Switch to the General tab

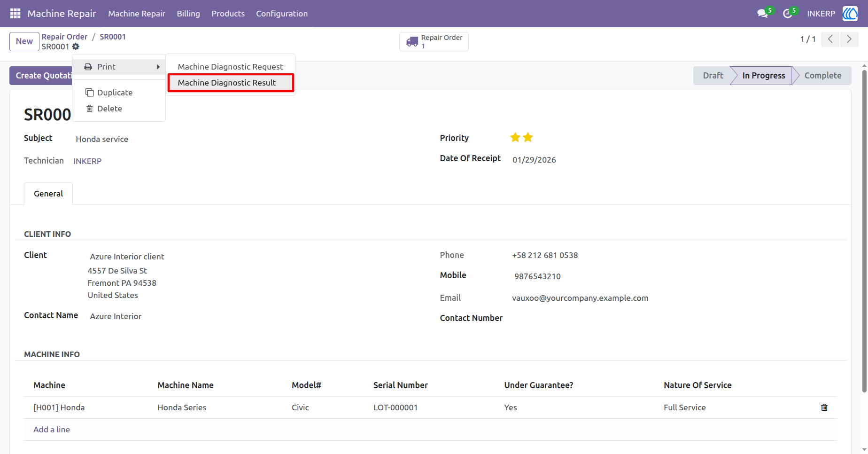click(48, 194)
